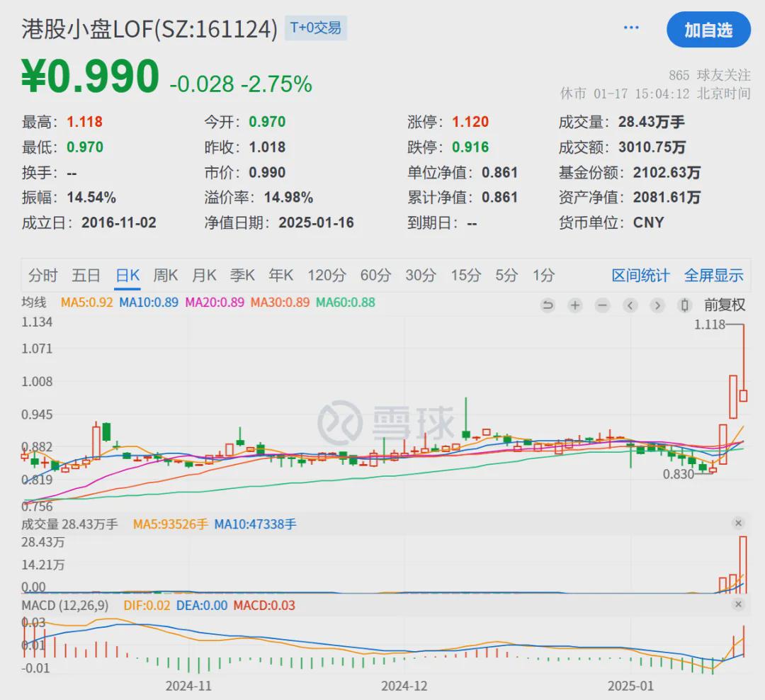The width and height of the screenshot is (765, 700).
Task: Switch to the 60分 chart tab
Action: [375, 276]
